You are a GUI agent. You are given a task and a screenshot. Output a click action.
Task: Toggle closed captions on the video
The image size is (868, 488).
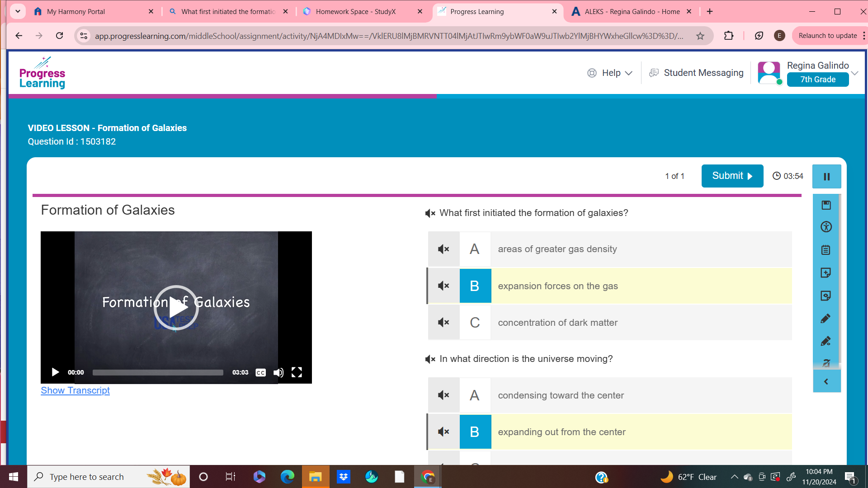tap(260, 373)
